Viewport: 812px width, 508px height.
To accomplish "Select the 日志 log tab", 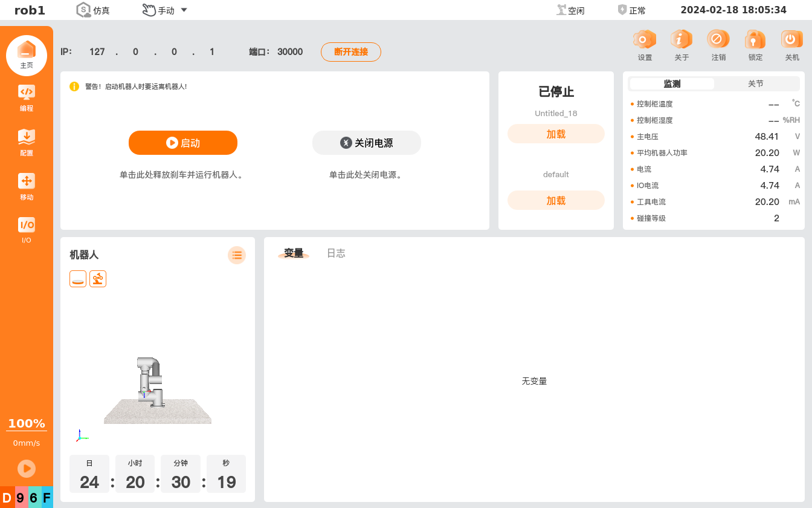I will pos(336,253).
